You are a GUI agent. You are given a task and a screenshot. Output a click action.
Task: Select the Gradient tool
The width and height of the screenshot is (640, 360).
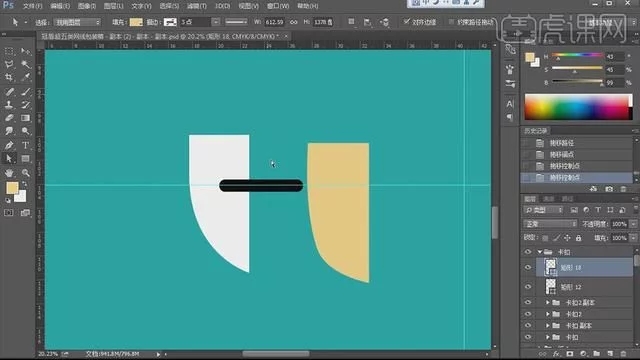point(25,118)
